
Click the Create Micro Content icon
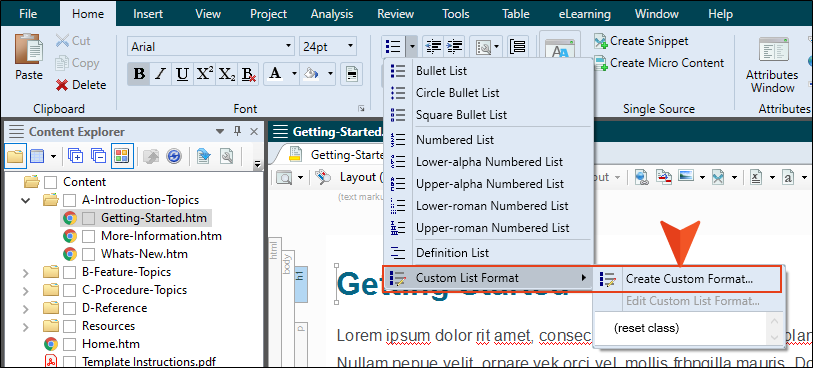[x=601, y=63]
